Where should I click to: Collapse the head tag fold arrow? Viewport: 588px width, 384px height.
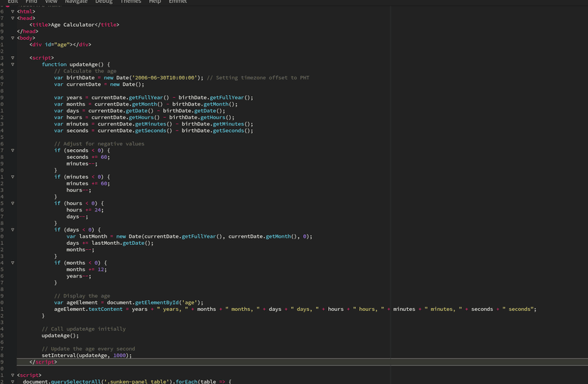[x=13, y=18]
